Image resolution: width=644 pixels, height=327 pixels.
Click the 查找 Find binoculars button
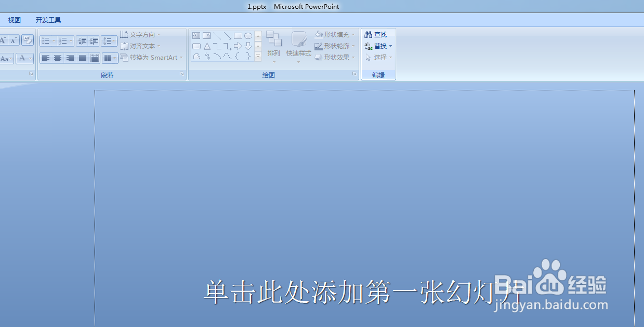coord(376,35)
